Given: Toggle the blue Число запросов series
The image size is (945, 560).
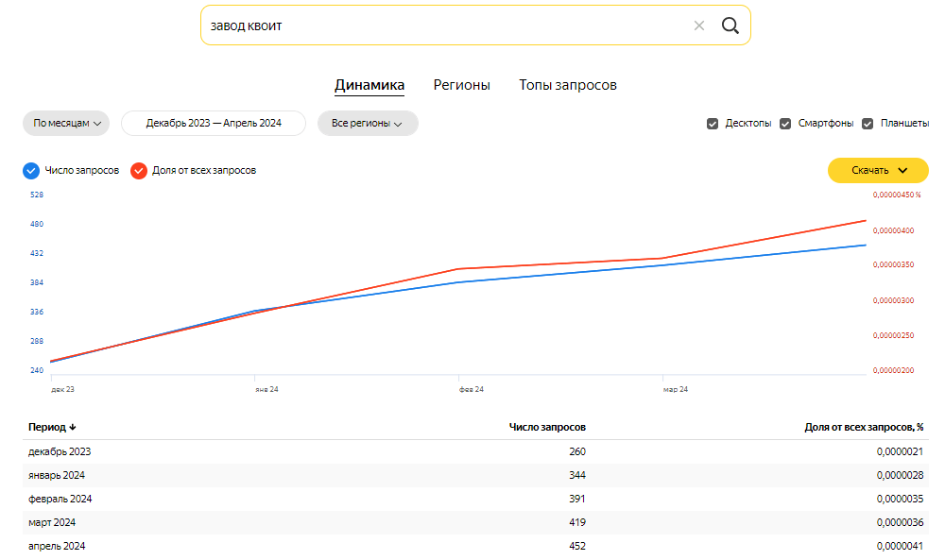Looking at the screenshot, I should (31, 170).
